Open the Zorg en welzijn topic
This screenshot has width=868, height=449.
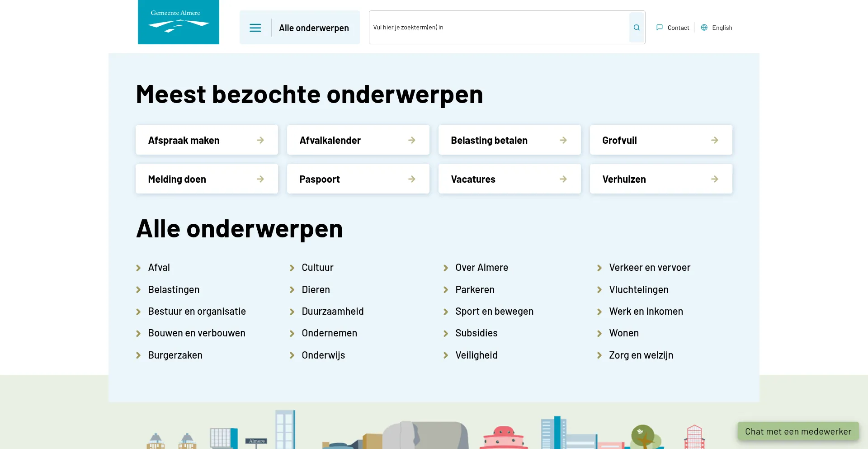641,355
